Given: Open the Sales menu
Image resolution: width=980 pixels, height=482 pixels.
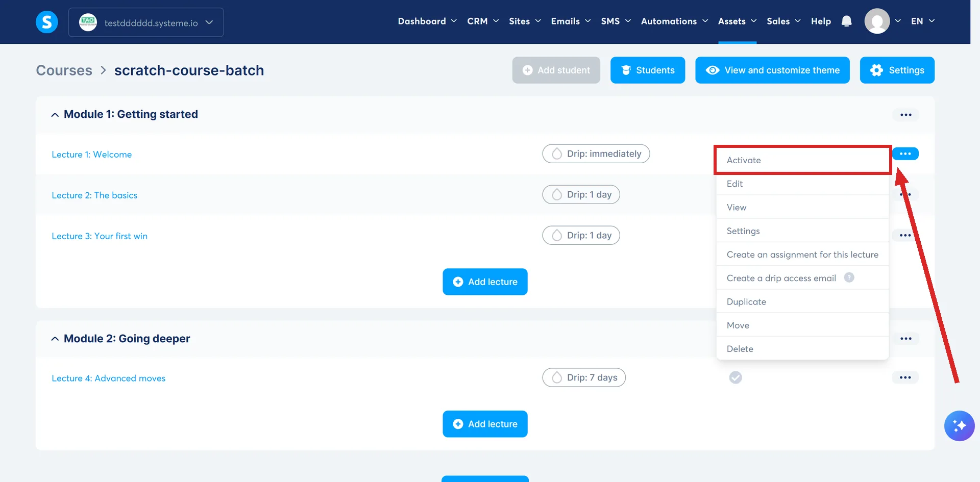Looking at the screenshot, I should tap(783, 21).
